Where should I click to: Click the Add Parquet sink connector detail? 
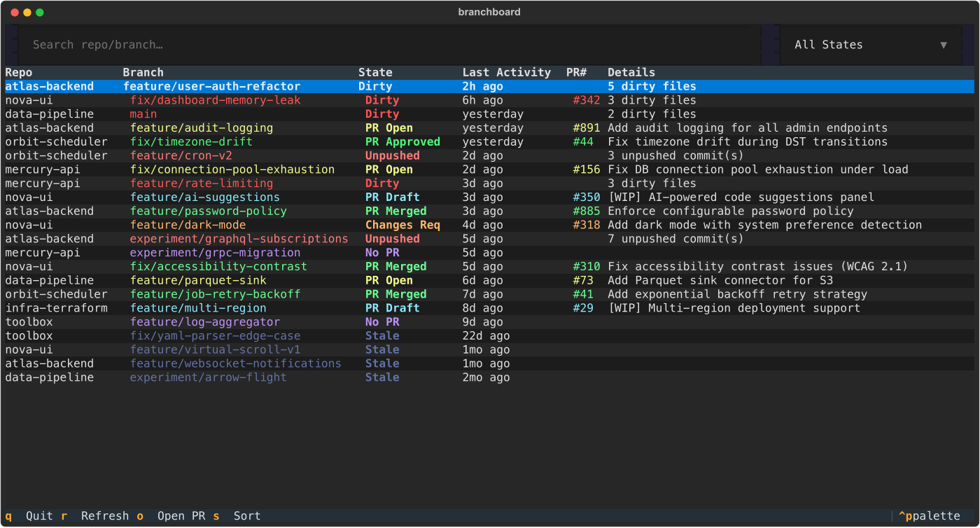(x=720, y=280)
